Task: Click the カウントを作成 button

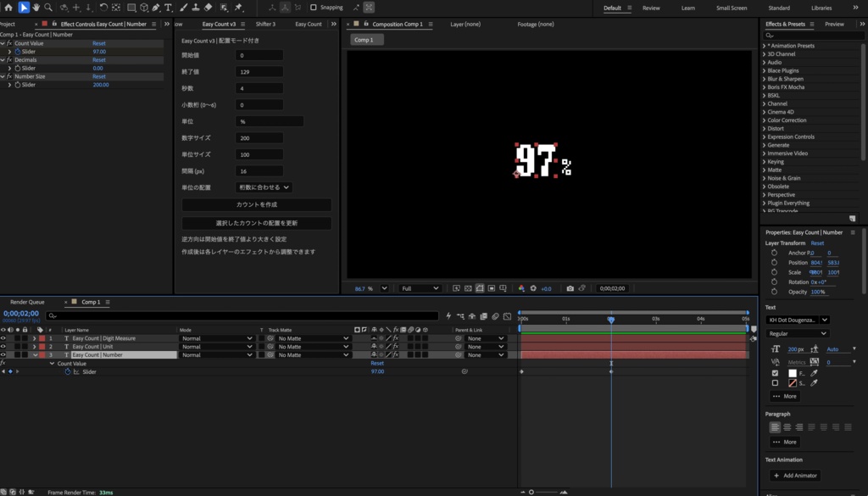Action: click(x=257, y=204)
